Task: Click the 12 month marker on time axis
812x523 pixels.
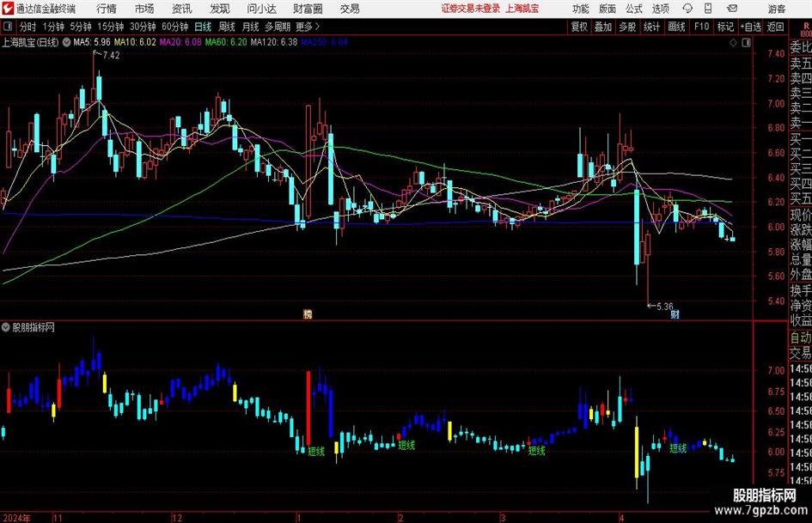Action: (x=177, y=518)
